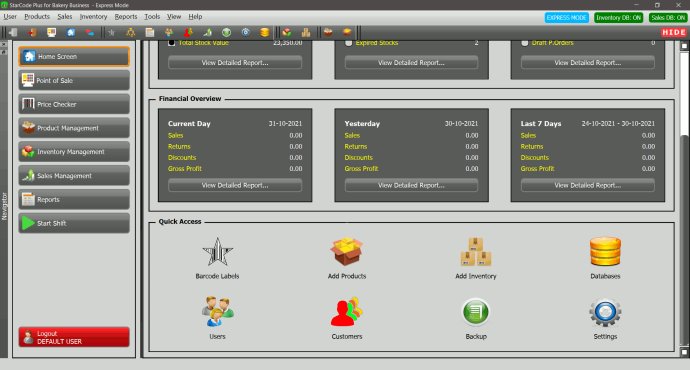The height and width of the screenshot is (370, 690).
Task: Open the User menu
Action: pos(10,17)
